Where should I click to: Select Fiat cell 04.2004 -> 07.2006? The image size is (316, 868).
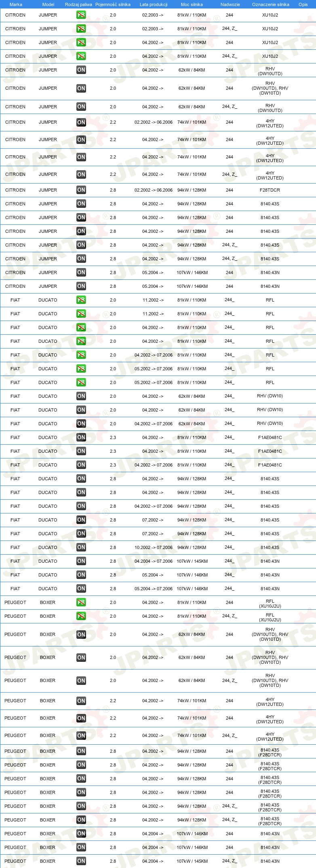[154, 561]
